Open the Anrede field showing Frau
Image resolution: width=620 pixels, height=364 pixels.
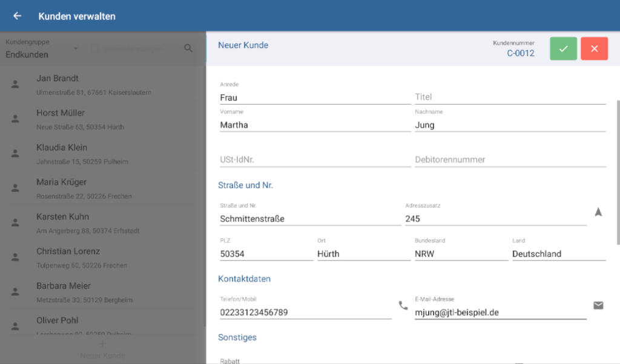pos(315,97)
